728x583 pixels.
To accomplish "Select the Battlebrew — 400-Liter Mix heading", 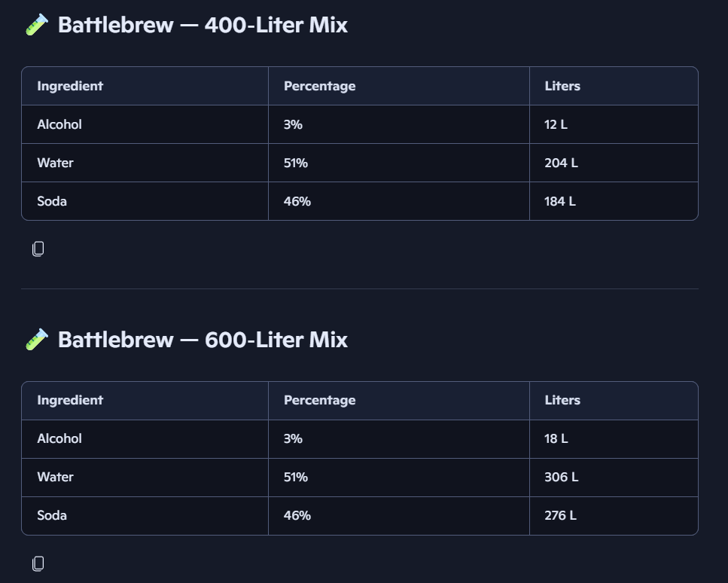I will [x=203, y=25].
